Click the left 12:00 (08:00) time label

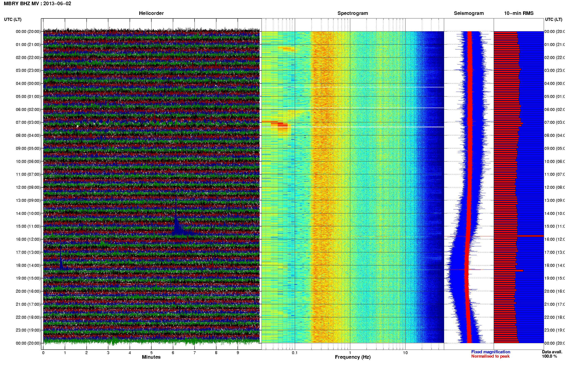[x=28, y=187]
